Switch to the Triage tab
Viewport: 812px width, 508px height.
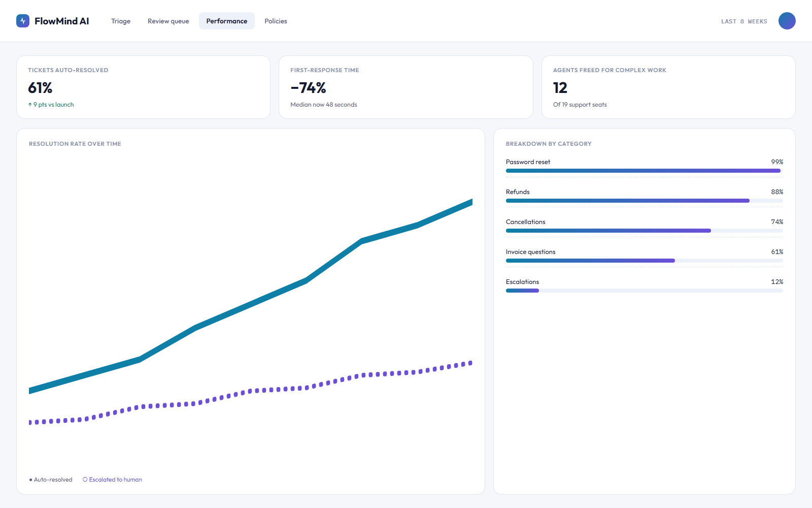[x=121, y=21]
